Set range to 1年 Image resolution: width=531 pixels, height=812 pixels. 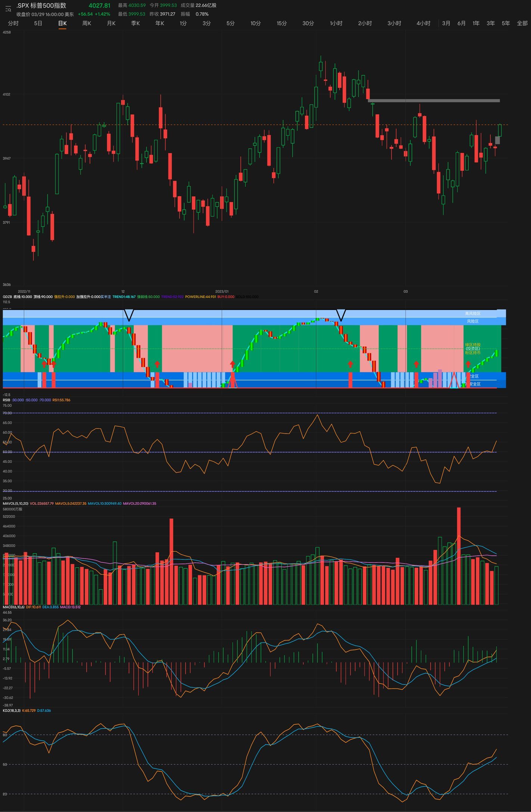tap(476, 23)
